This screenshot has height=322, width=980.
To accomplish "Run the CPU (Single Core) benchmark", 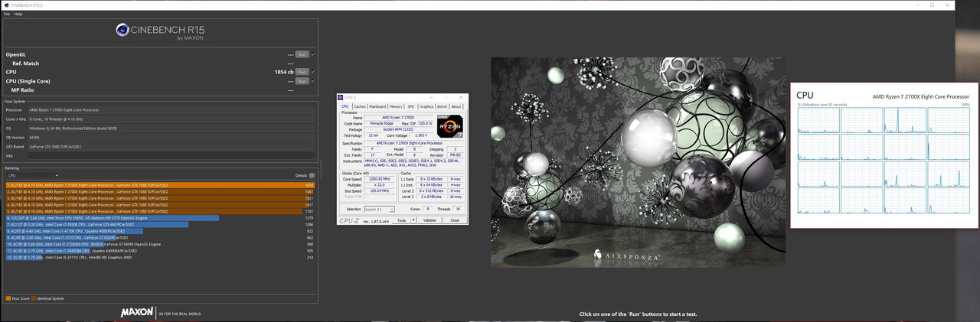I will click(302, 81).
